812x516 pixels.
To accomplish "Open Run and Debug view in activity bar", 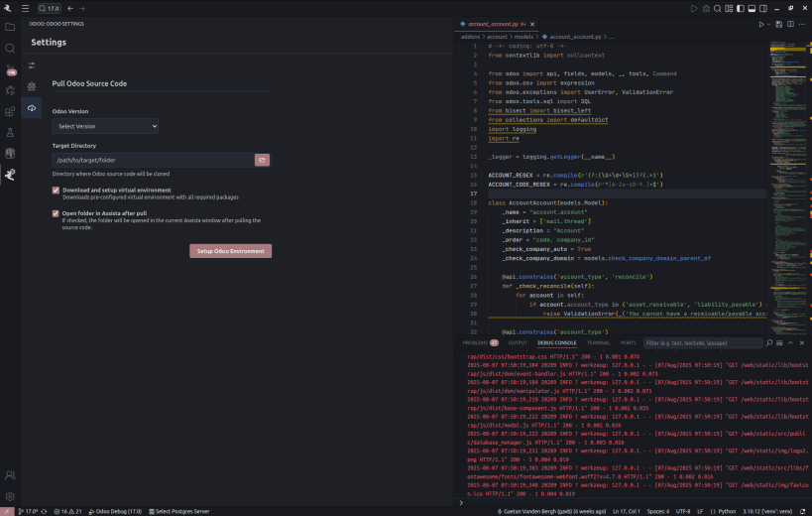I will (10, 90).
